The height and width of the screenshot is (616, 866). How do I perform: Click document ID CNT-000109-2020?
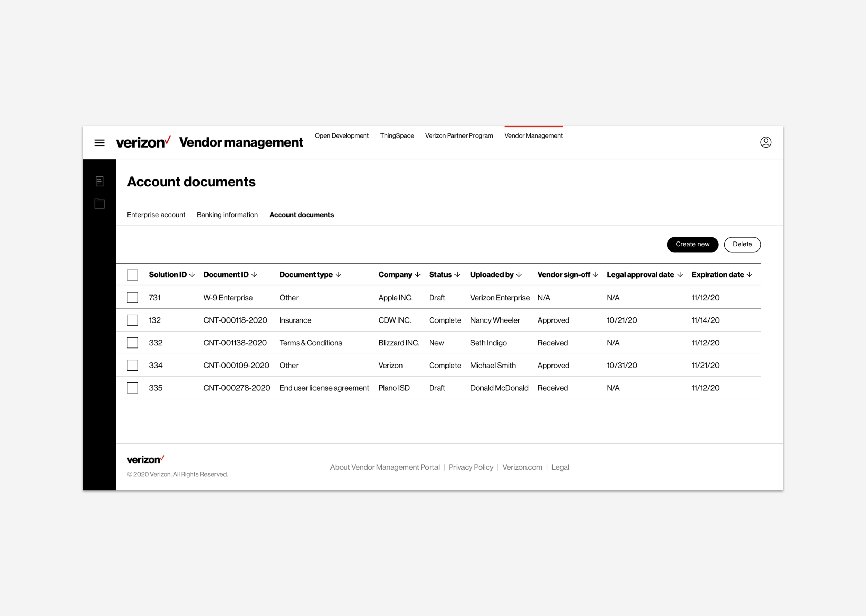pyautogui.click(x=236, y=365)
